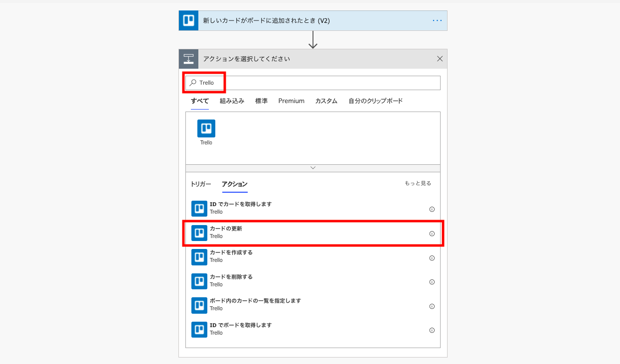Viewport: 620px width, 364px height.
Task: Click the Trello icon on the trigger step header
Action: 188,20
